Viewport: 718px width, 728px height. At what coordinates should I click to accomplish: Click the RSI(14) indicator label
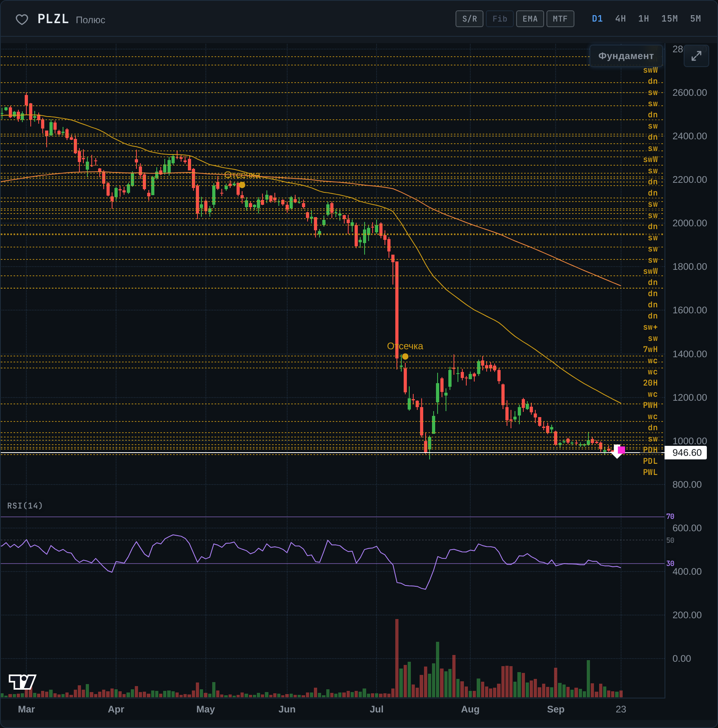25,506
